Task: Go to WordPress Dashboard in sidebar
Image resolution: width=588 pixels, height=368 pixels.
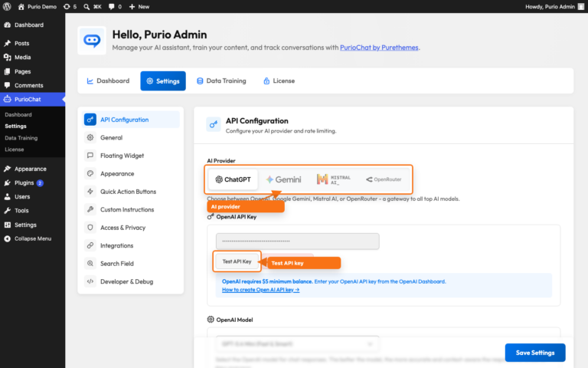Action: tap(32, 25)
